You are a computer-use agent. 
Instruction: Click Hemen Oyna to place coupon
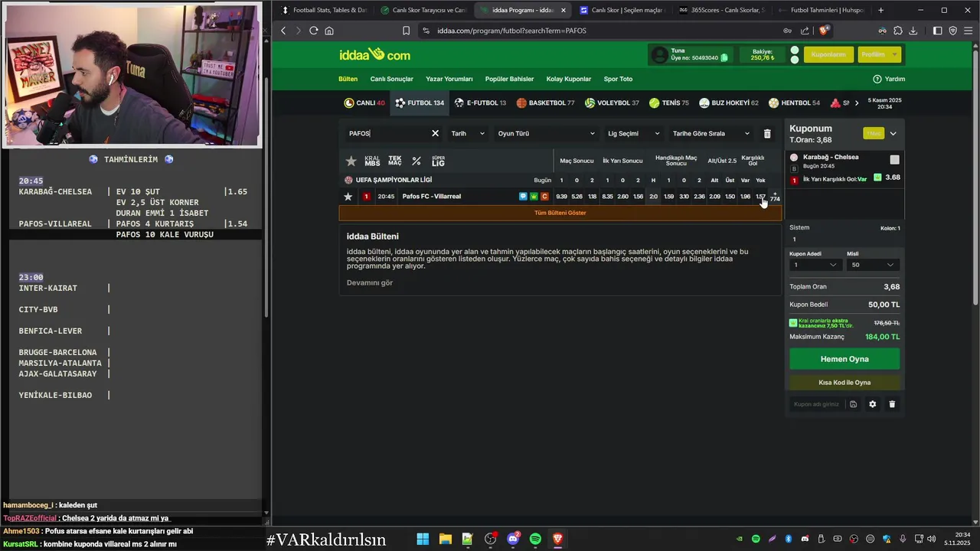(844, 359)
